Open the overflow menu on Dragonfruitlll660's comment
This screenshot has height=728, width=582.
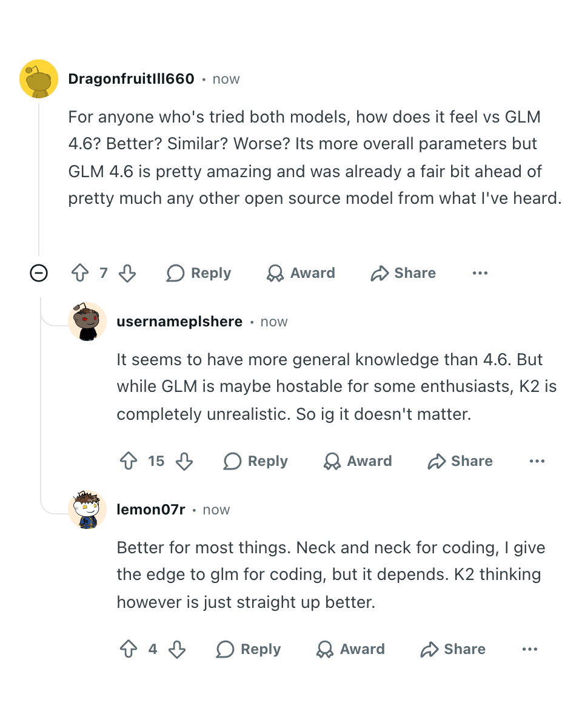coord(480,273)
